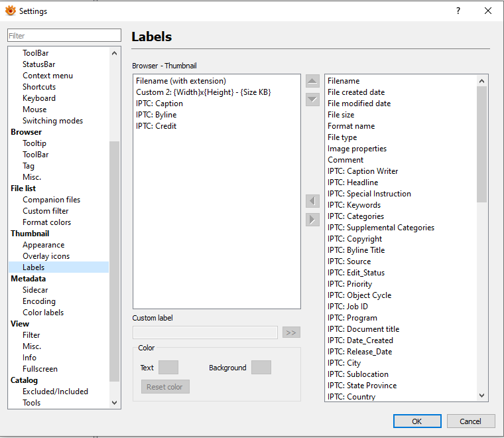Click the move-up arrow button
Viewport: 504px width, 438px height.
coord(312,81)
